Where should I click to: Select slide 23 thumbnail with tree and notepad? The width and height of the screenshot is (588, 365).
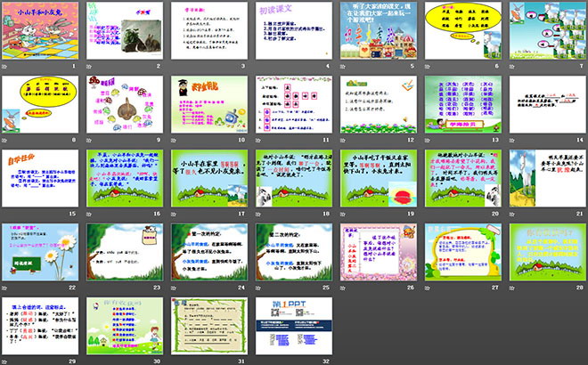[x=125, y=252]
